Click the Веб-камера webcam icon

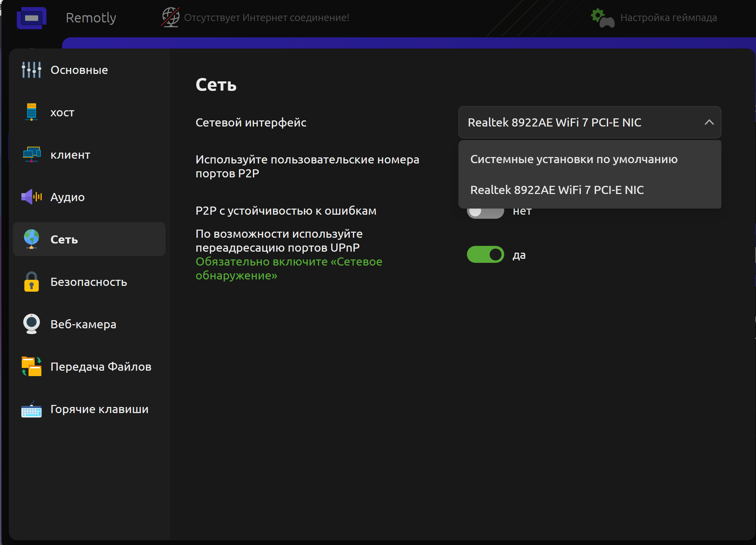31,324
